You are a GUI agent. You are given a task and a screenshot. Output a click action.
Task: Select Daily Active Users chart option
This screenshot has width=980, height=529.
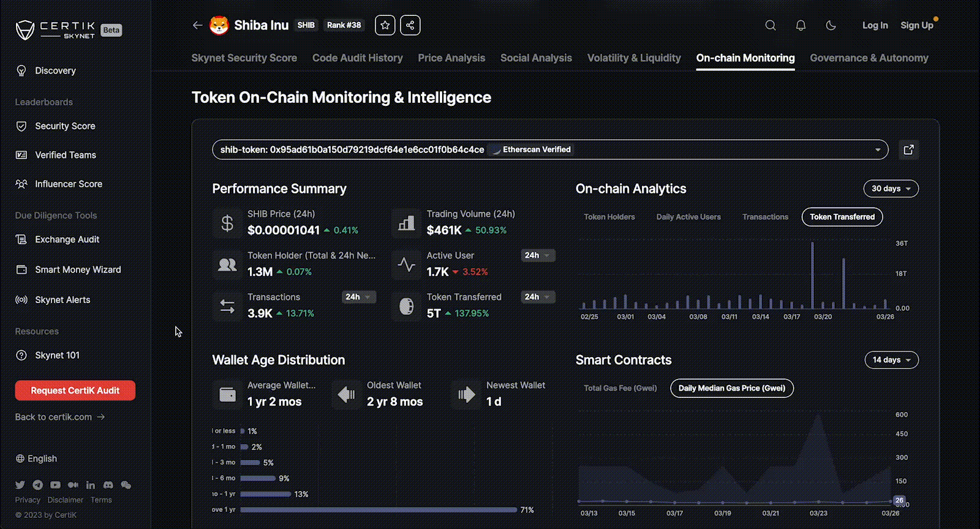[688, 217]
